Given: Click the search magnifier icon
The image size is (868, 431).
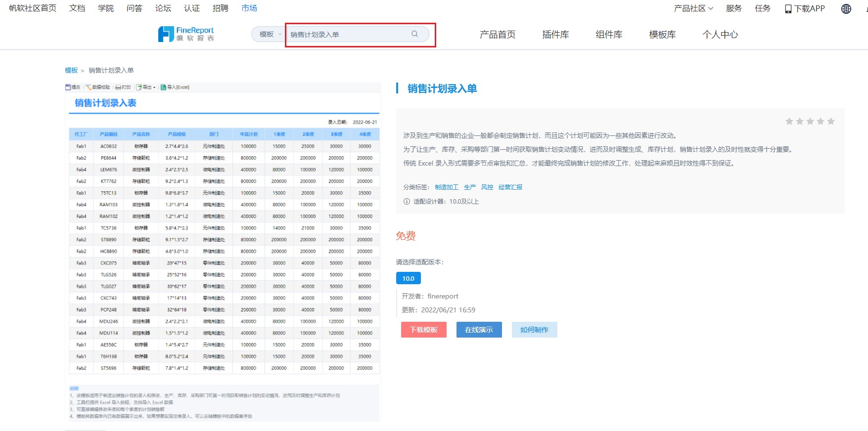Looking at the screenshot, I should coord(414,34).
